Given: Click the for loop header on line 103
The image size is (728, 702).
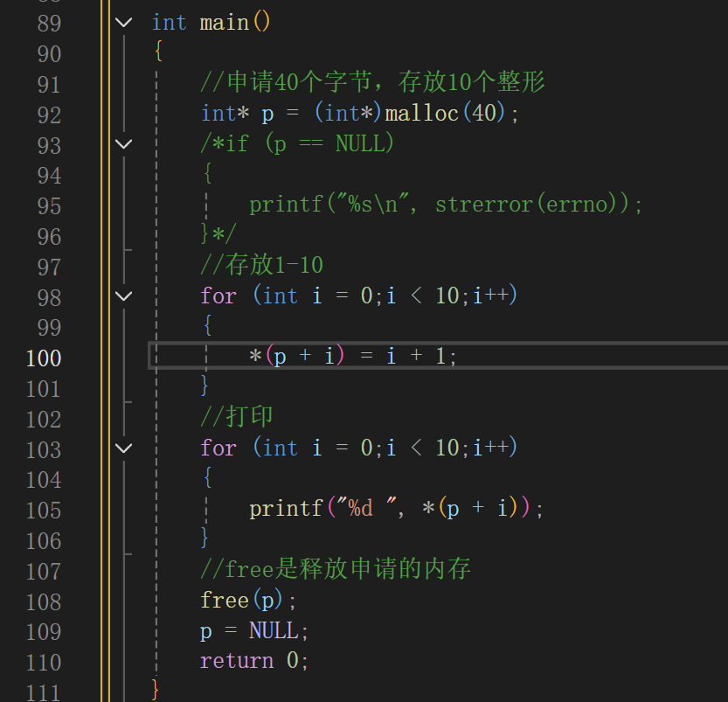Looking at the screenshot, I should point(359,448).
